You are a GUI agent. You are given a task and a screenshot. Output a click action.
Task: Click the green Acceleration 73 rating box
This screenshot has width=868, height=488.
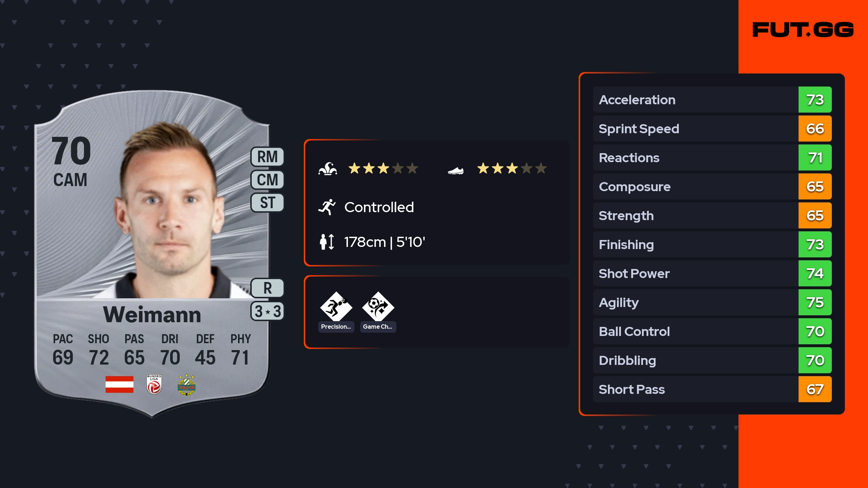click(x=815, y=100)
